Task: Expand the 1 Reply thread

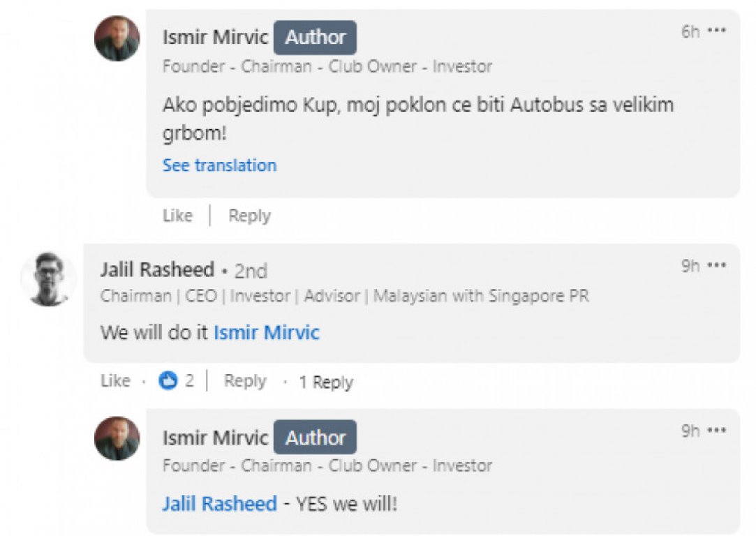Action: [326, 382]
